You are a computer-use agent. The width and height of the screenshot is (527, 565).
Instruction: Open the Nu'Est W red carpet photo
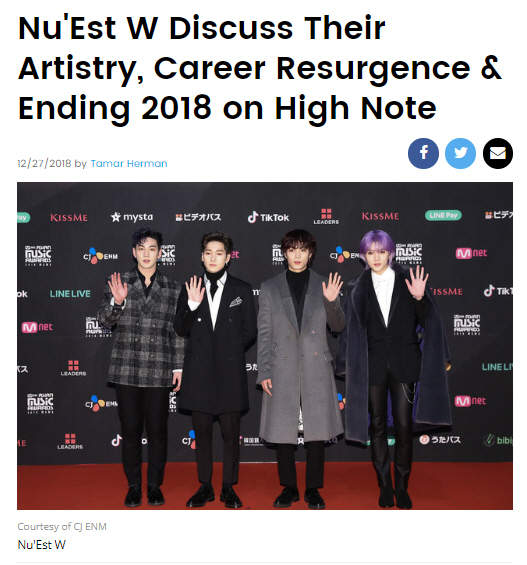tap(265, 346)
